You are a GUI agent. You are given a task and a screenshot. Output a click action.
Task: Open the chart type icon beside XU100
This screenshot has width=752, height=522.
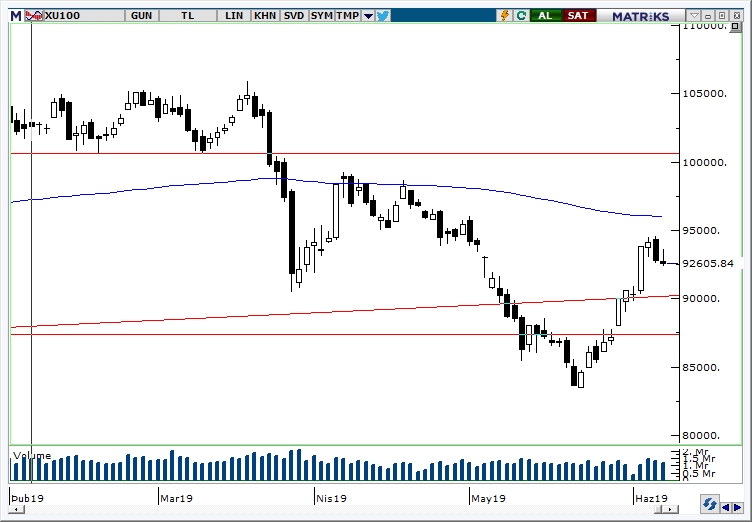33,15
